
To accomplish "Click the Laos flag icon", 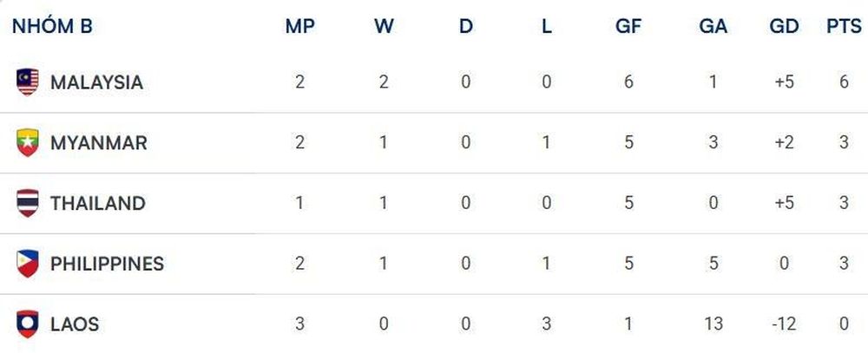I will (27, 324).
